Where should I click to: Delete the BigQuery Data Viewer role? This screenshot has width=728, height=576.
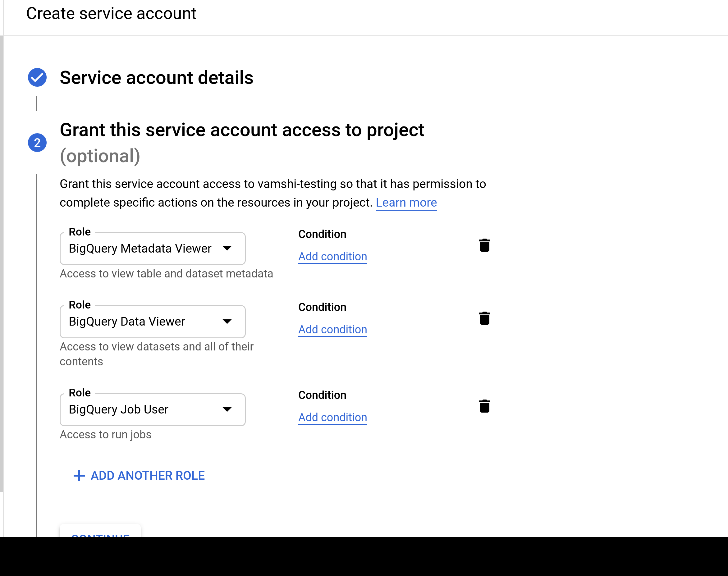pyautogui.click(x=484, y=318)
